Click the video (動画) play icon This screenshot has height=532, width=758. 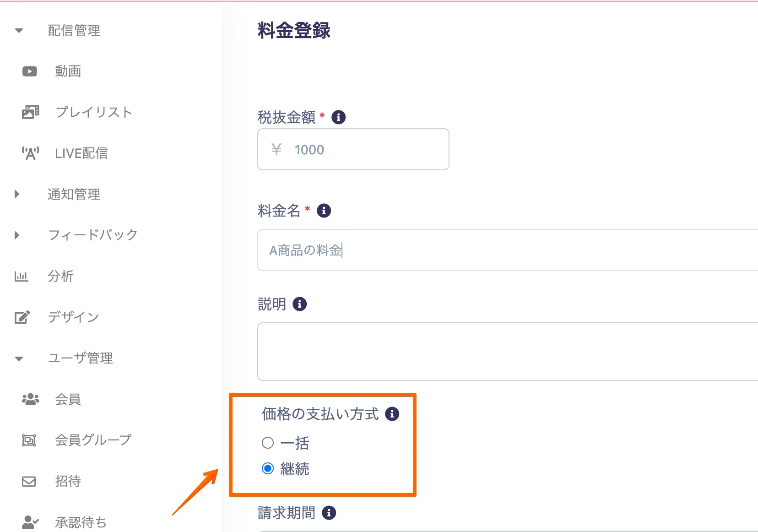(x=30, y=71)
